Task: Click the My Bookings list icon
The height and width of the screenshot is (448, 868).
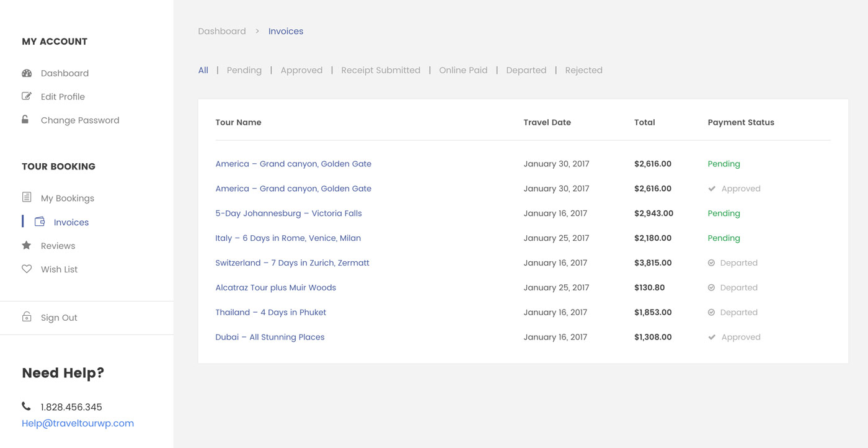Action: 27,197
